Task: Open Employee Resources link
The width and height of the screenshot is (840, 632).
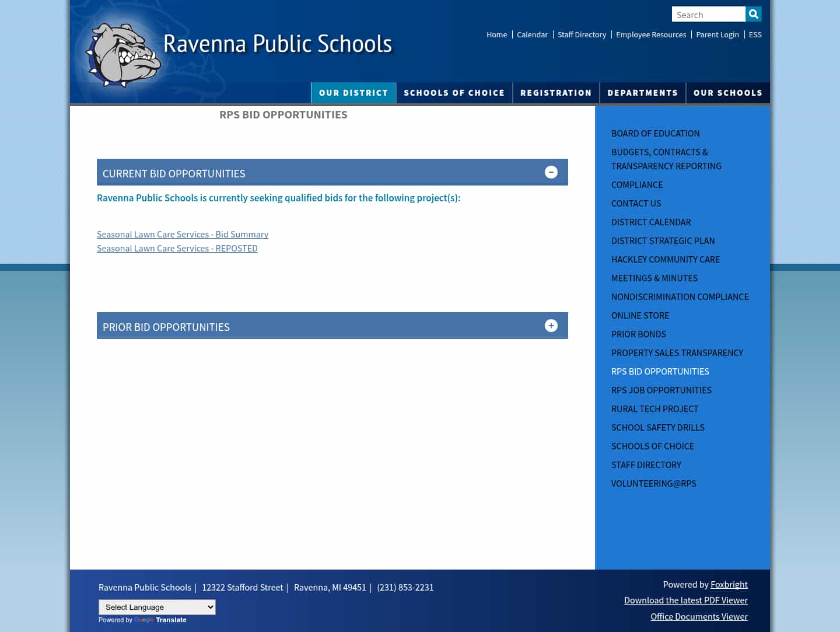Action: pyautogui.click(x=651, y=34)
